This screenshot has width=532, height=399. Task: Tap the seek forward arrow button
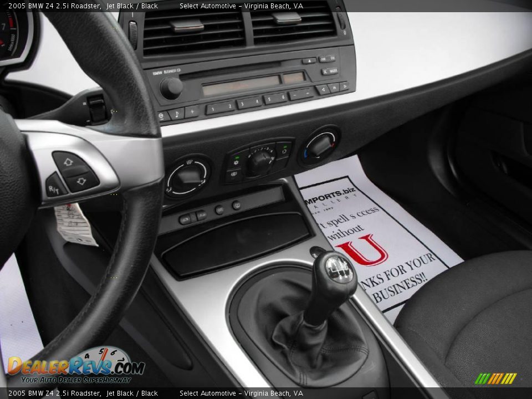click(x=344, y=86)
